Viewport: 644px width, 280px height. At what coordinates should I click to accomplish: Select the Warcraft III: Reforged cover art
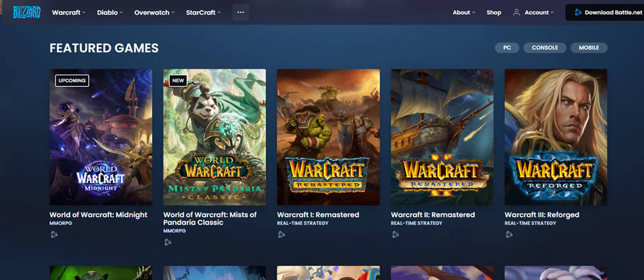pyautogui.click(x=556, y=137)
